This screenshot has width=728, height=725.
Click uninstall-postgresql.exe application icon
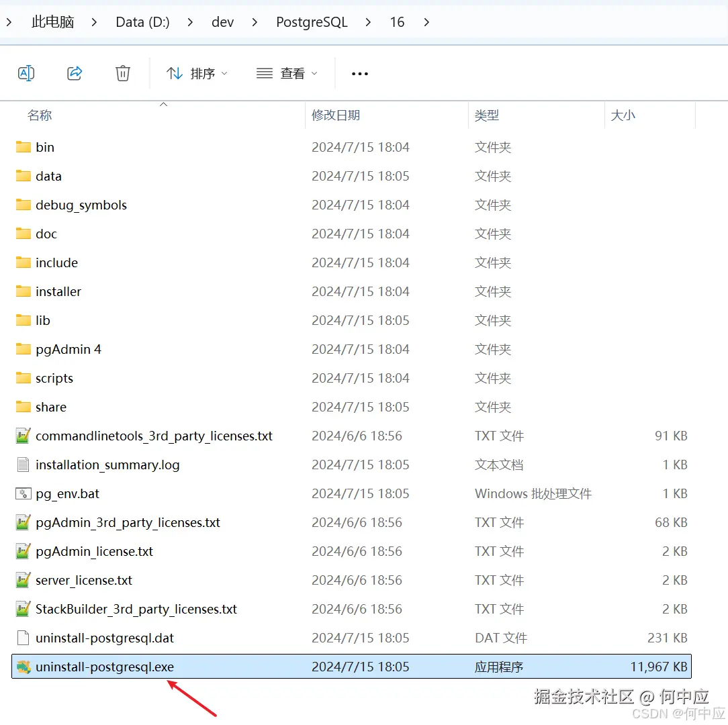coord(24,667)
